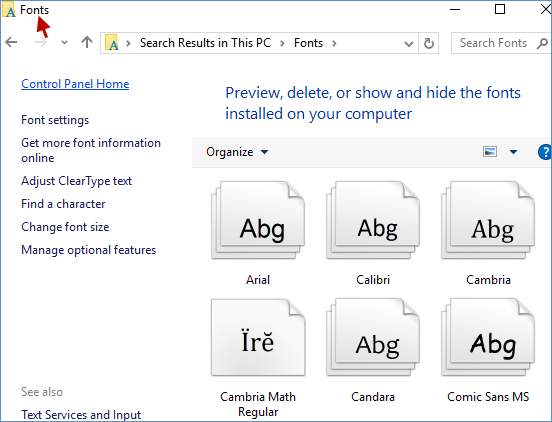Open Adjust ClearType text
Screen dimensions: 552x422
pyautogui.click(x=76, y=181)
